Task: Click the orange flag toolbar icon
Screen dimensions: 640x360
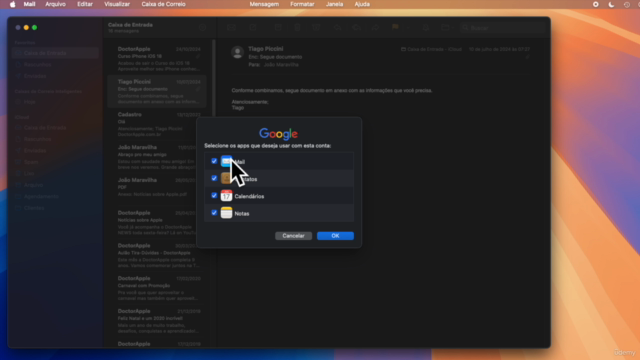Action: pos(395,28)
